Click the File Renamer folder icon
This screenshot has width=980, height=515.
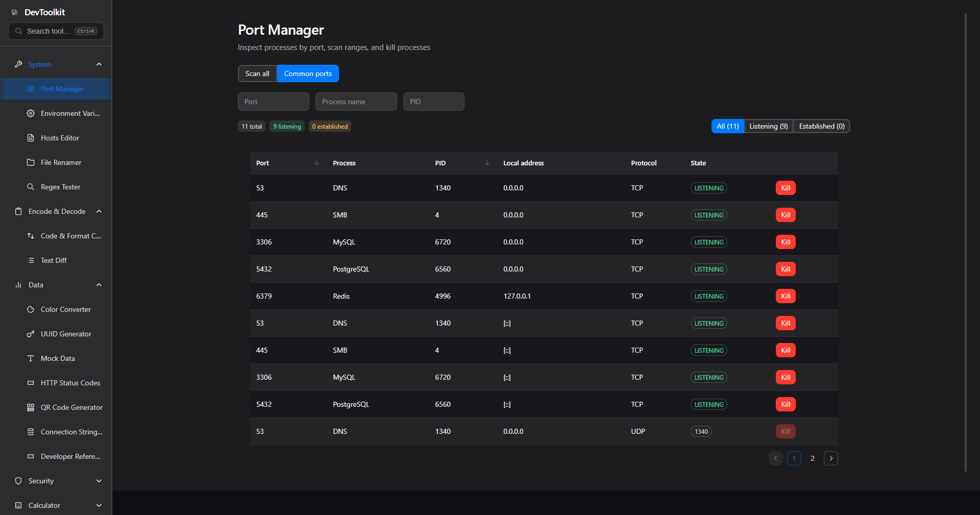pos(31,162)
